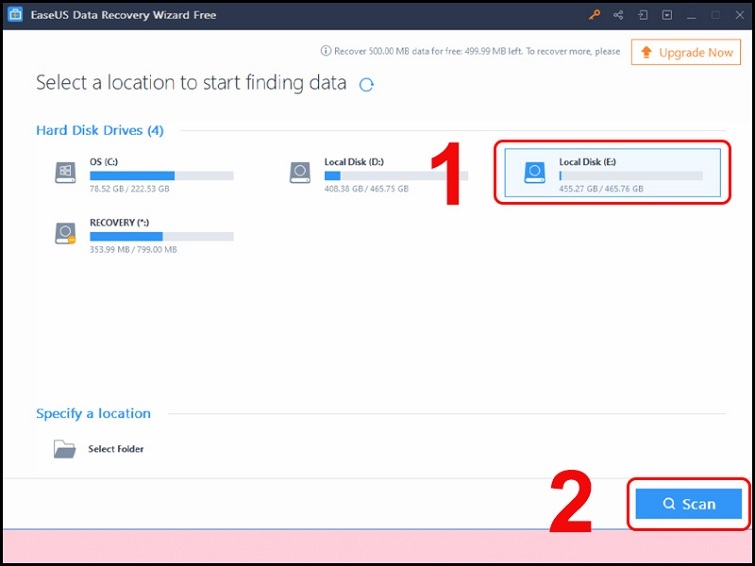Select the Local Disk (D:) drive icon

[x=300, y=172]
